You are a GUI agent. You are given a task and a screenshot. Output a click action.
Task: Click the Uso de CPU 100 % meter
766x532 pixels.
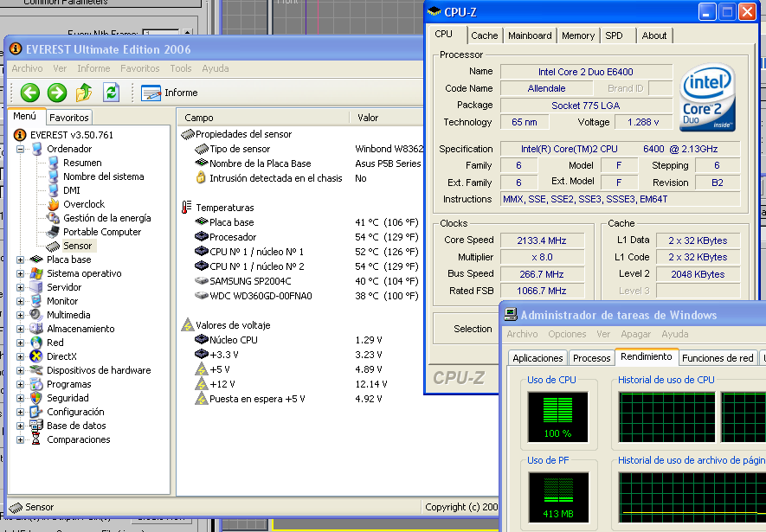pos(558,416)
